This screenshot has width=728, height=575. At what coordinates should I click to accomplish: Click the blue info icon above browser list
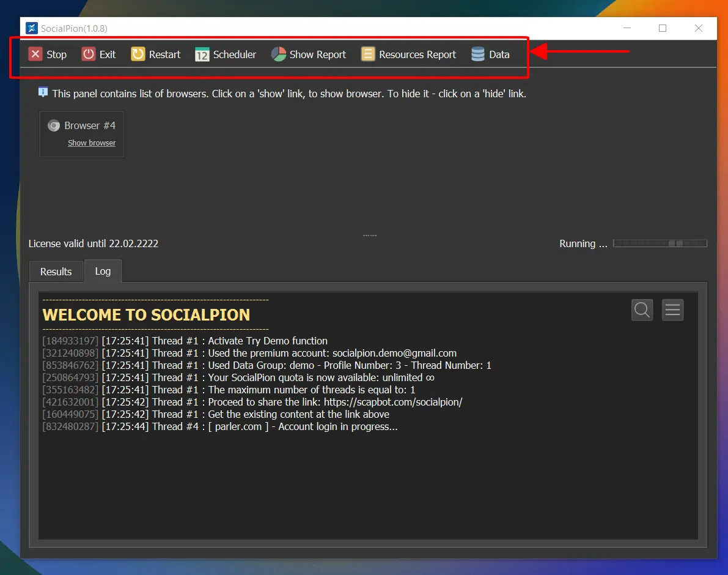point(43,92)
